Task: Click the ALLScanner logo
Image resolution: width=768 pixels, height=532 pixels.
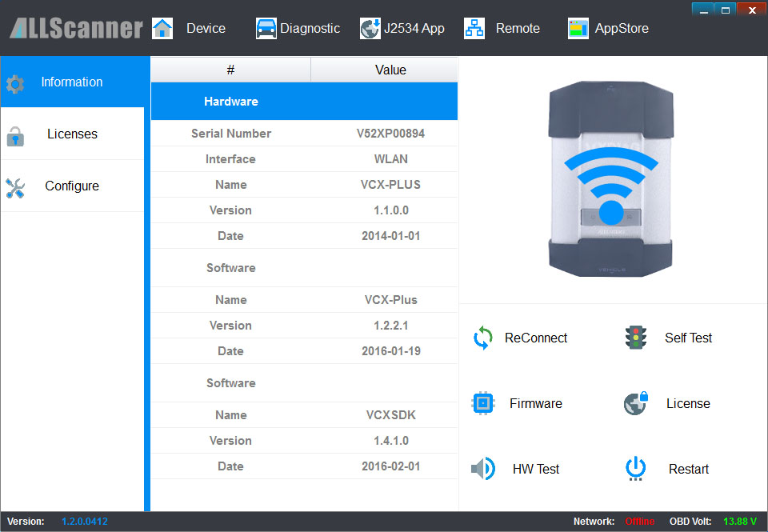Action: pyautogui.click(x=76, y=29)
